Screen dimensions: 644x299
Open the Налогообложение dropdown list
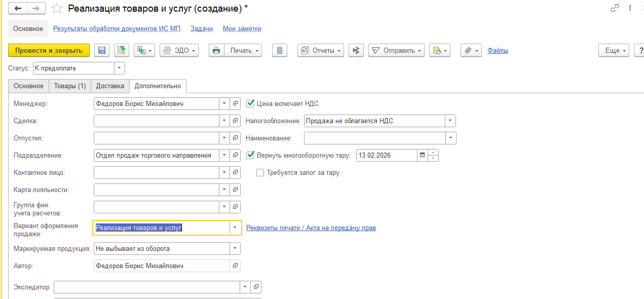450,121
